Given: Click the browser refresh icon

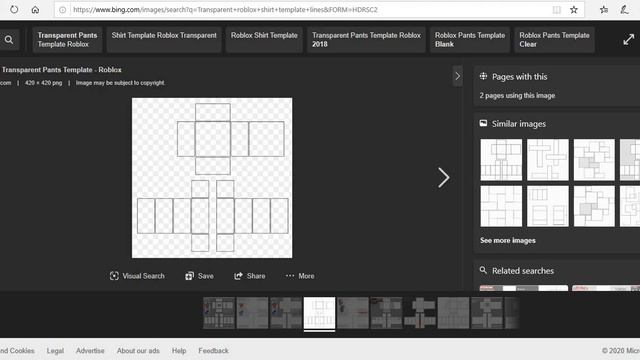Looking at the screenshot, I should pyautogui.click(x=14, y=9).
